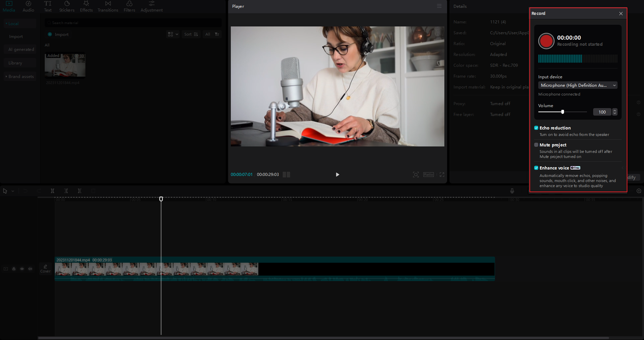The width and height of the screenshot is (644, 340).
Task: Open the Player panel menu icon
Action: coord(439,6)
